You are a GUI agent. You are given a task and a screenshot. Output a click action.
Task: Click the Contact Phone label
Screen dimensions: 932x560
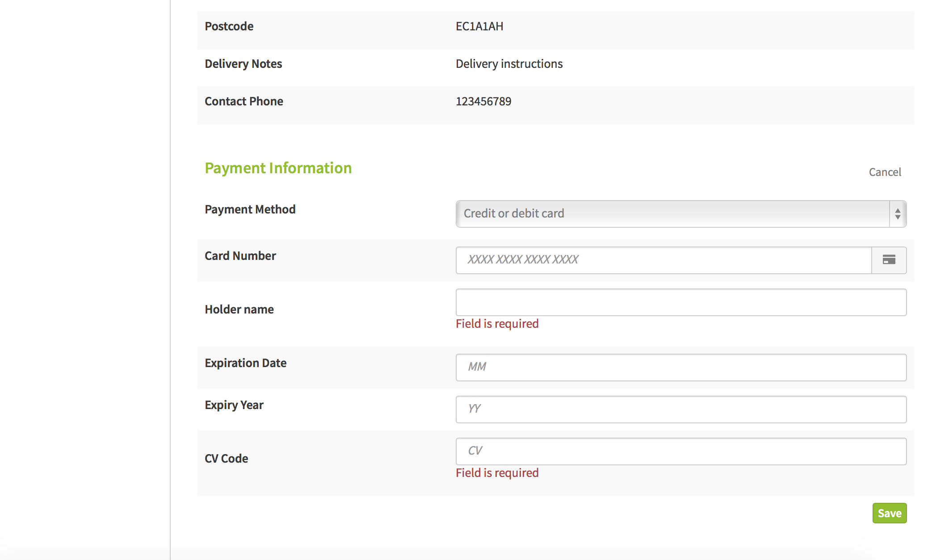[x=243, y=101]
